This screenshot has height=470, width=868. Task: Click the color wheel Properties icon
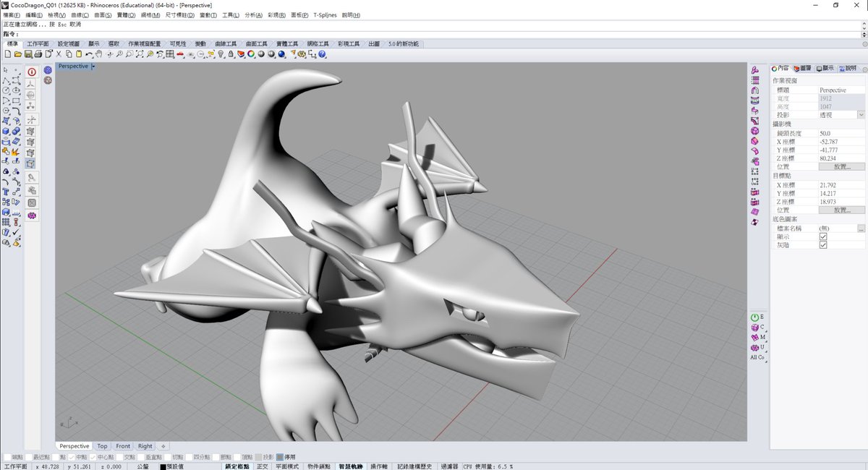tap(251, 54)
